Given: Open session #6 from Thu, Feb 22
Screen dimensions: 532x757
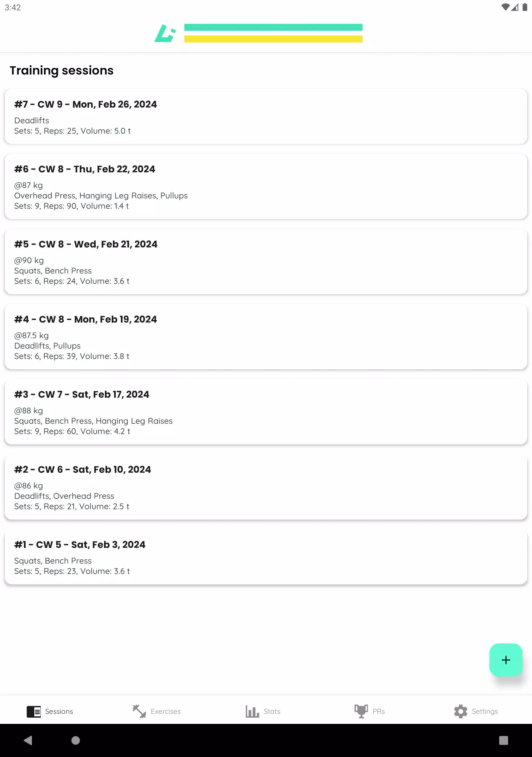Looking at the screenshot, I should tap(266, 186).
